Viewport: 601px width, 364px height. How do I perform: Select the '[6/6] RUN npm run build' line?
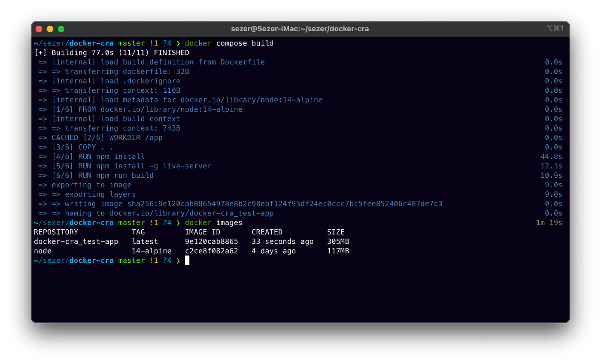[96, 176]
